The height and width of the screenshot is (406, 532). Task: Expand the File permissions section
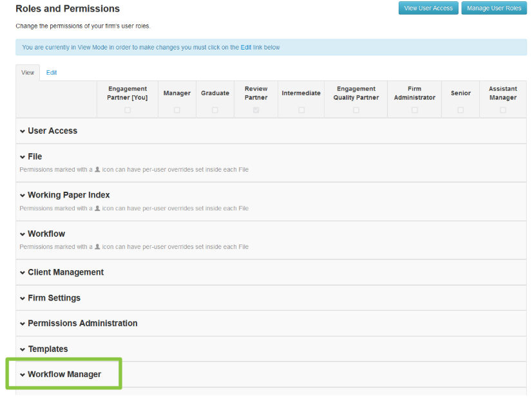tap(35, 156)
